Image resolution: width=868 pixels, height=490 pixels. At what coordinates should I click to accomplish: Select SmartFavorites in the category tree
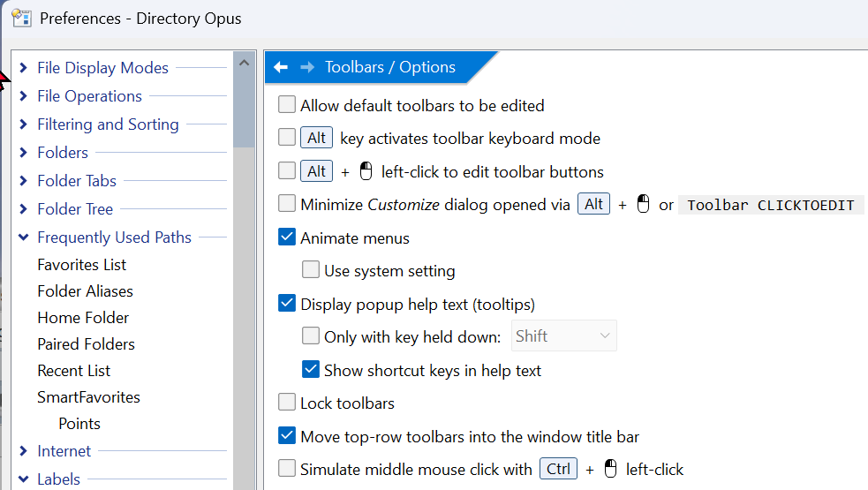coord(88,397)
